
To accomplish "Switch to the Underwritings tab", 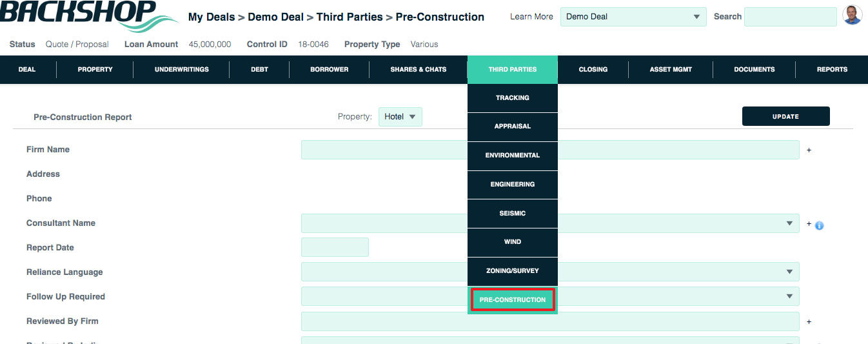I will click(182, 70).
